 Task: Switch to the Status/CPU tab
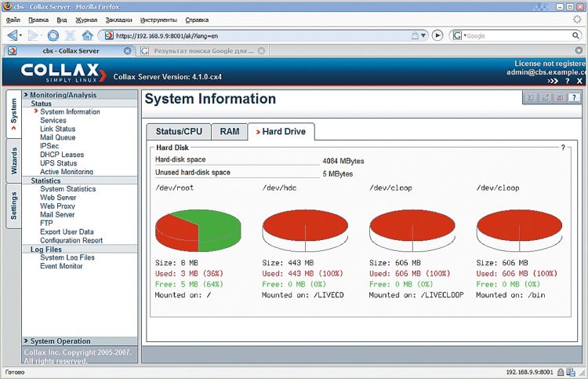pyautogui.click(x=179, y=132)
